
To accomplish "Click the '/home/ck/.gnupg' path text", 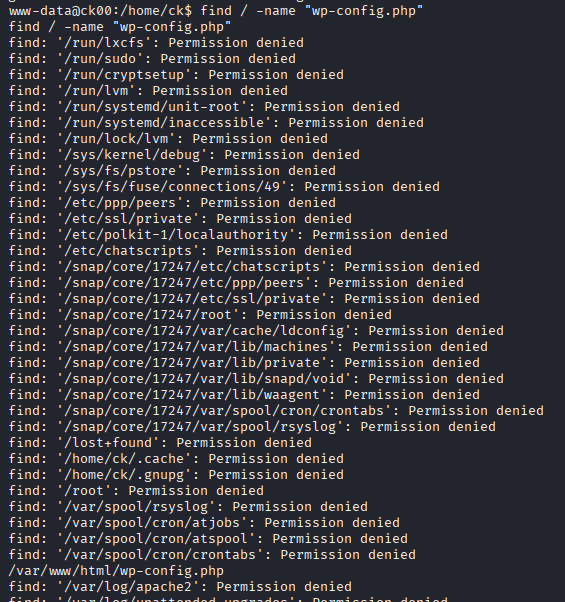I will point(124,475).
